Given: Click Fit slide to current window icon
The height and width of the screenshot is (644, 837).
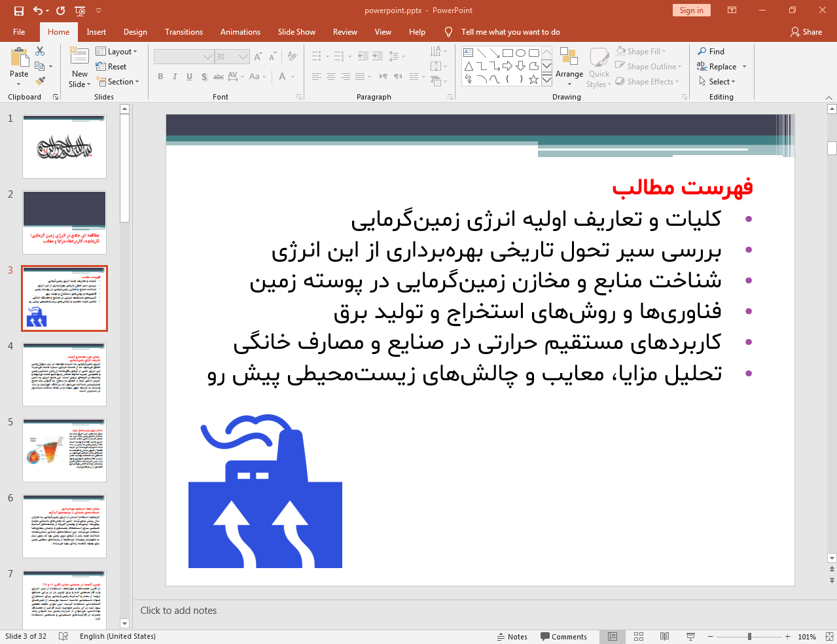Looking at the screenshot, I should [829, 636].
